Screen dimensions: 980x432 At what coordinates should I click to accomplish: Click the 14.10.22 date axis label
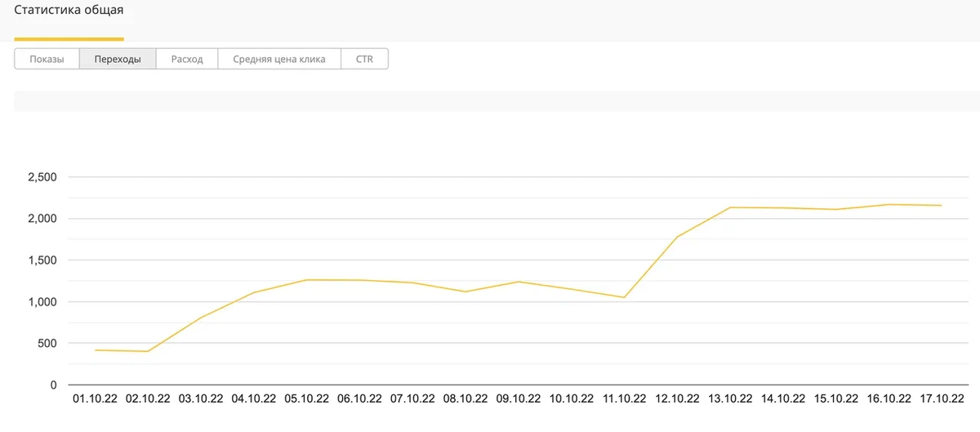(783, 399)
